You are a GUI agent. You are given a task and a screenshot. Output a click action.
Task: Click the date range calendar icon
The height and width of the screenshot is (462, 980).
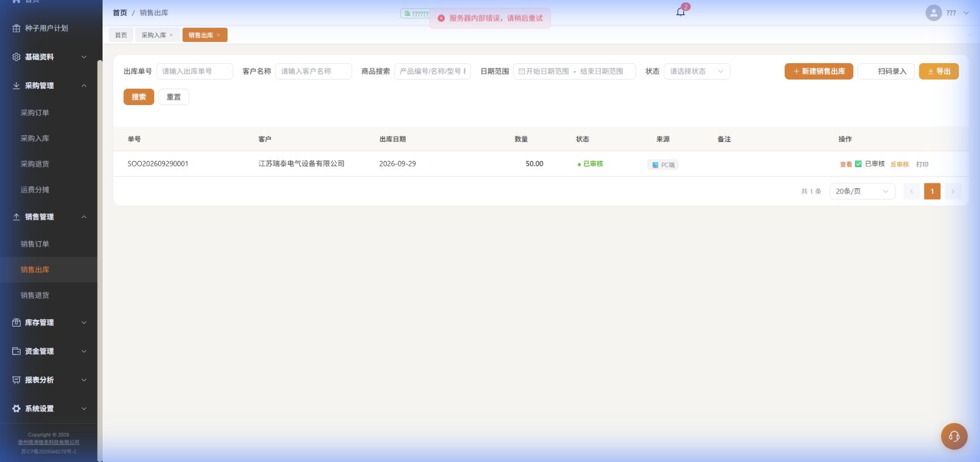521,72
